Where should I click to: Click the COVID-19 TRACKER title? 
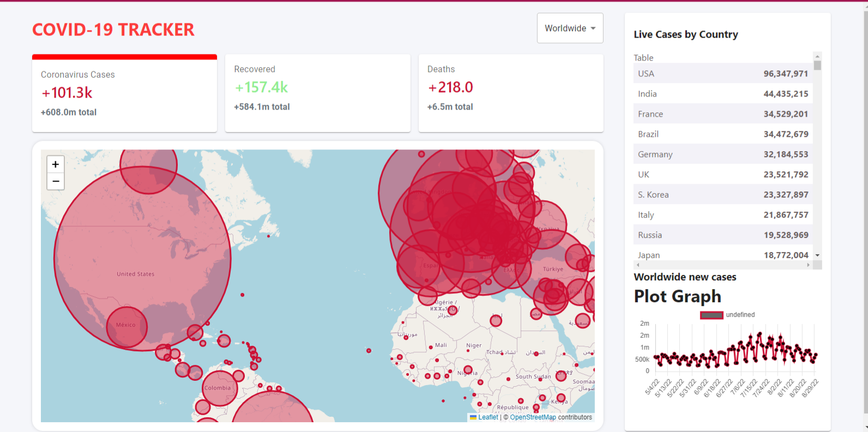(x=113, y=29)
